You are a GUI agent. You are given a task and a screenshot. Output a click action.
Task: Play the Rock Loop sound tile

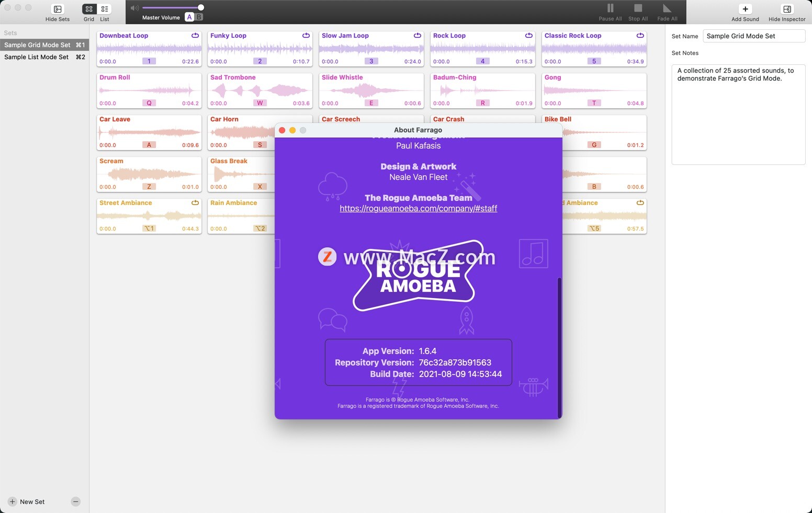pyautogui.click(x=483, y=49)
